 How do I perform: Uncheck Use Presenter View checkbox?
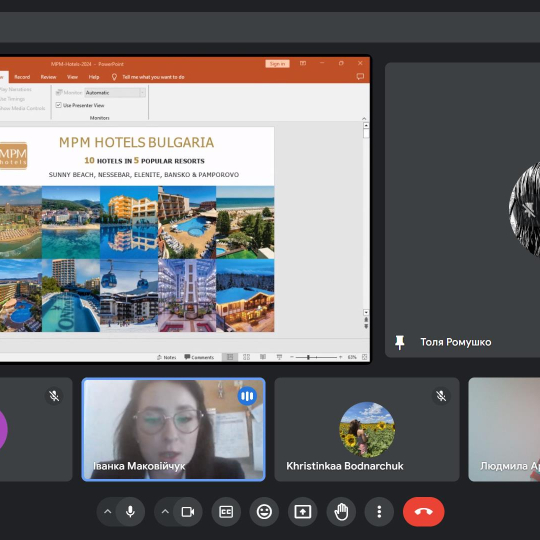pos(59,105)
